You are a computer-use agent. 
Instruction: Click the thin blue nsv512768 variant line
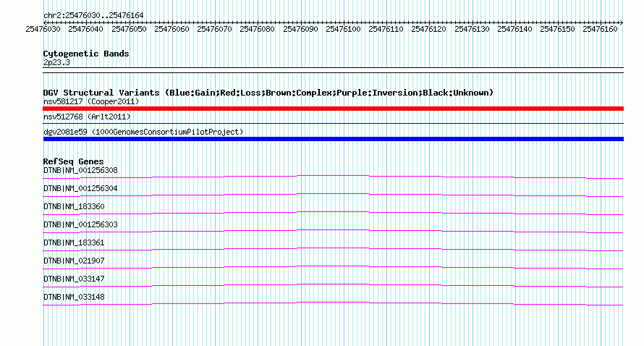pos(333,123)
